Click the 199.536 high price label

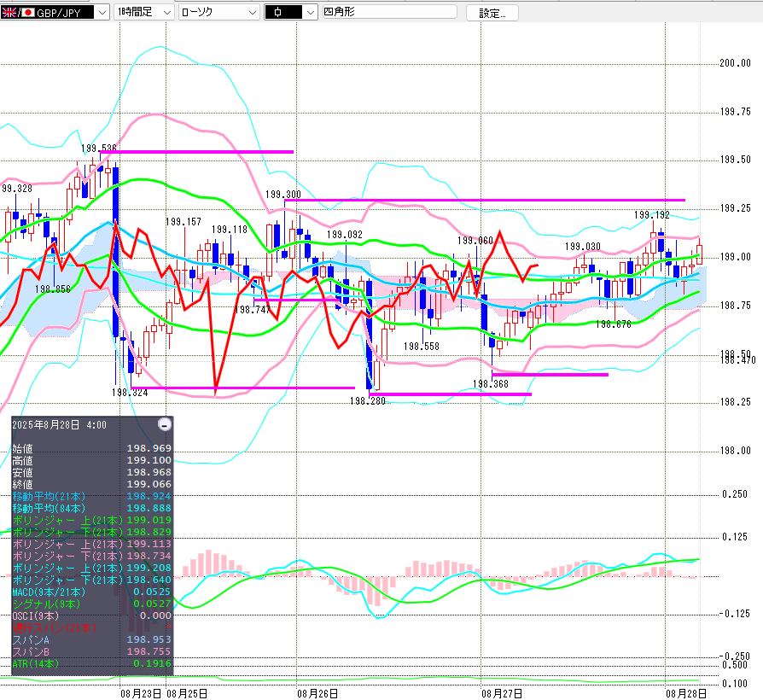tap(99, 148)
